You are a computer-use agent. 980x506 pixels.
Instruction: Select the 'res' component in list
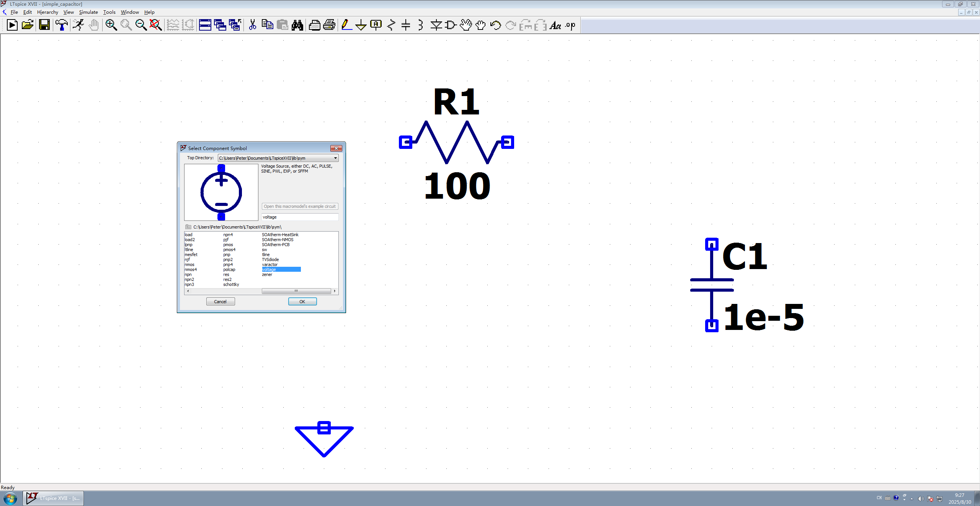tap(226, 274)
